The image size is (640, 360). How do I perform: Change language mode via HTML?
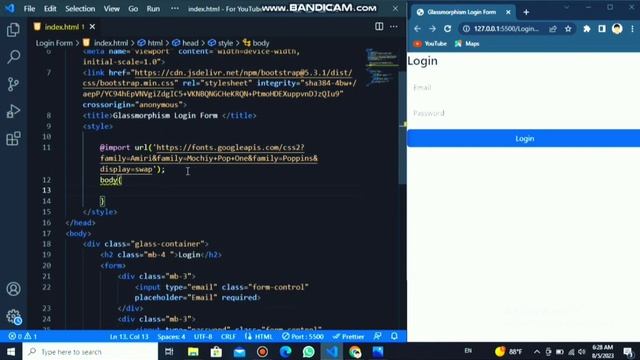tap(259, 337)
